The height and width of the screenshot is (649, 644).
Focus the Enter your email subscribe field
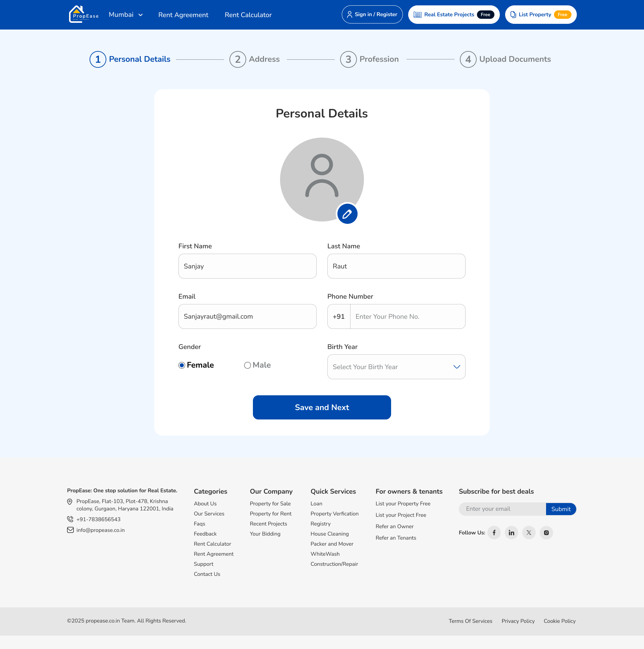(502, 509)
